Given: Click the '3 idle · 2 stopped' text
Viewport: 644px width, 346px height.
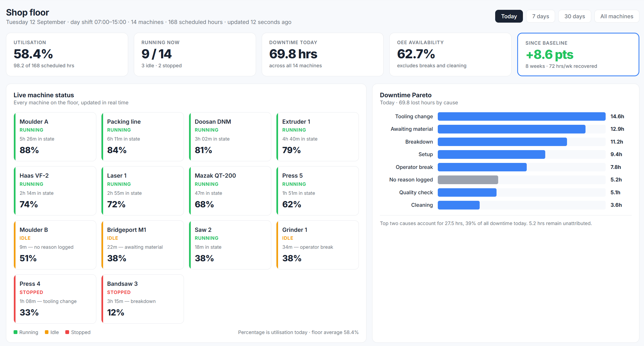Looking at the screenshot, I should point(162,66).
